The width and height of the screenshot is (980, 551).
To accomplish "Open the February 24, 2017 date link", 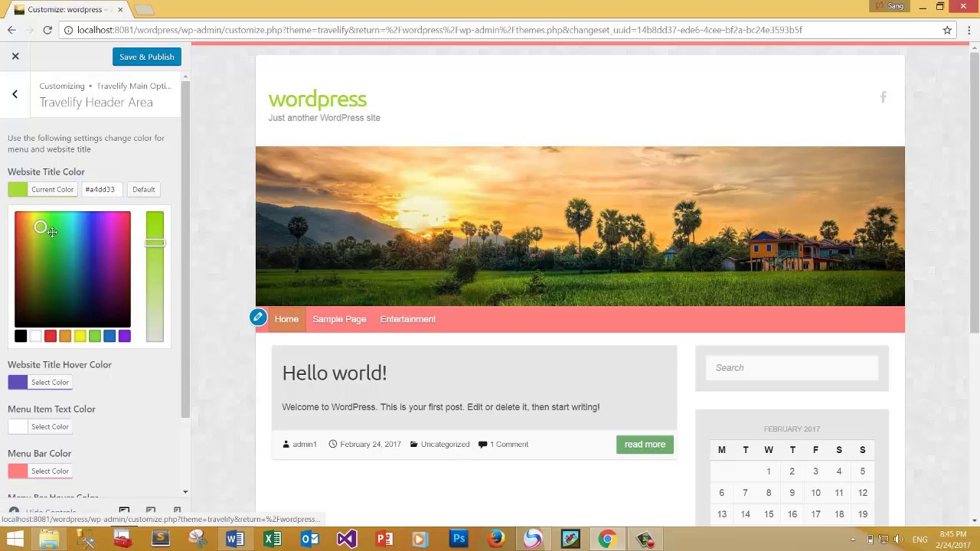I will tap(371, 445).
